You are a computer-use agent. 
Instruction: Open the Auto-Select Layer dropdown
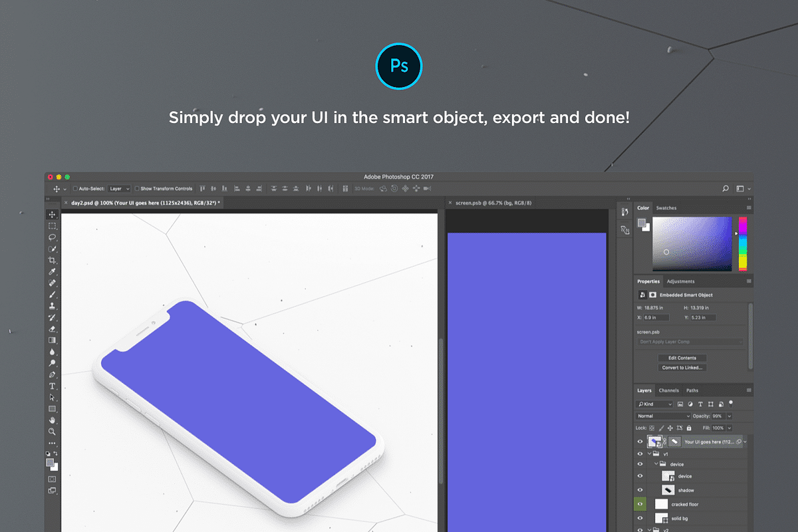point(119,189)
